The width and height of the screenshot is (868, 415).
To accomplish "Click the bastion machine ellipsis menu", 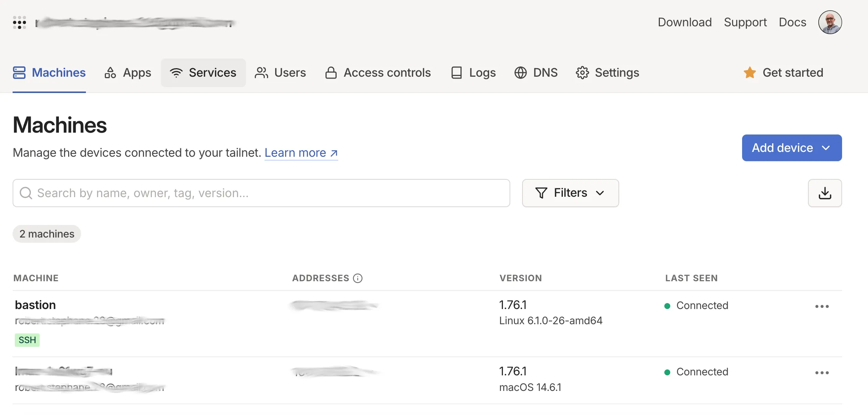I will [x=822, y=305].
